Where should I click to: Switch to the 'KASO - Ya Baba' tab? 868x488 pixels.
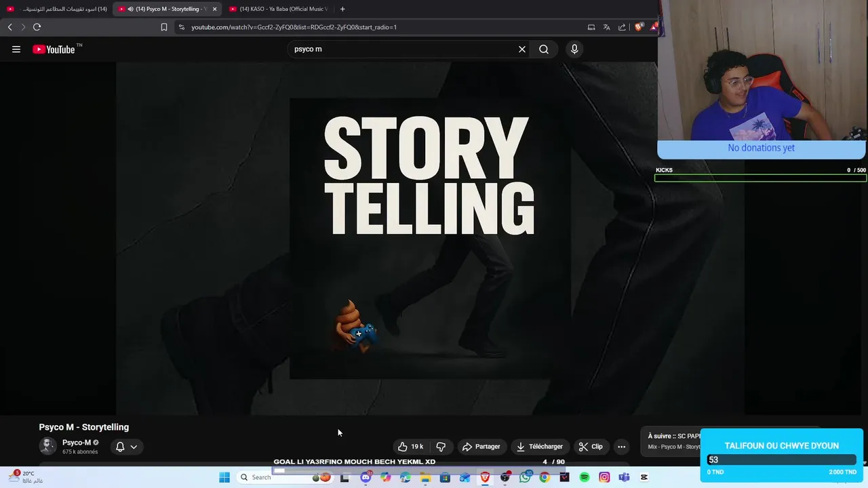point(278,9)
